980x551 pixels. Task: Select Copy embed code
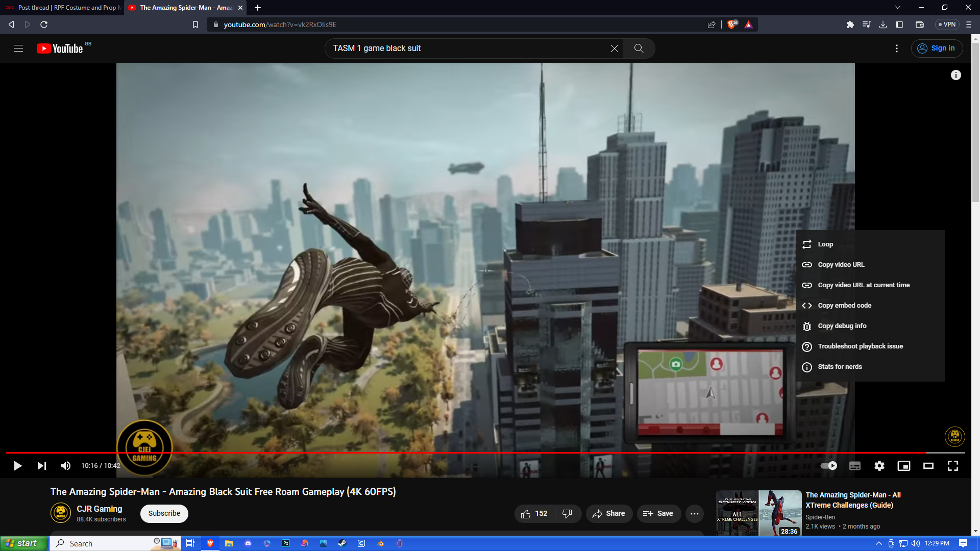[870, 306]
